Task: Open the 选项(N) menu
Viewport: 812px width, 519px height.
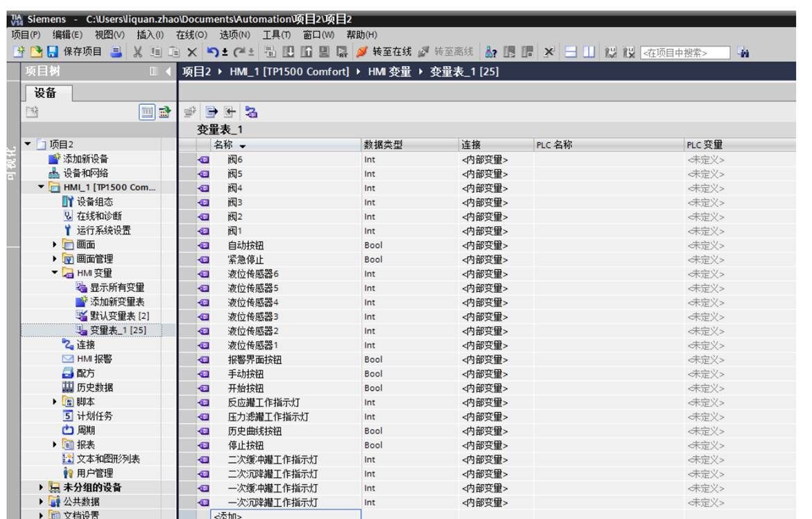Action: pyautogui.click(x=234, y=35)
